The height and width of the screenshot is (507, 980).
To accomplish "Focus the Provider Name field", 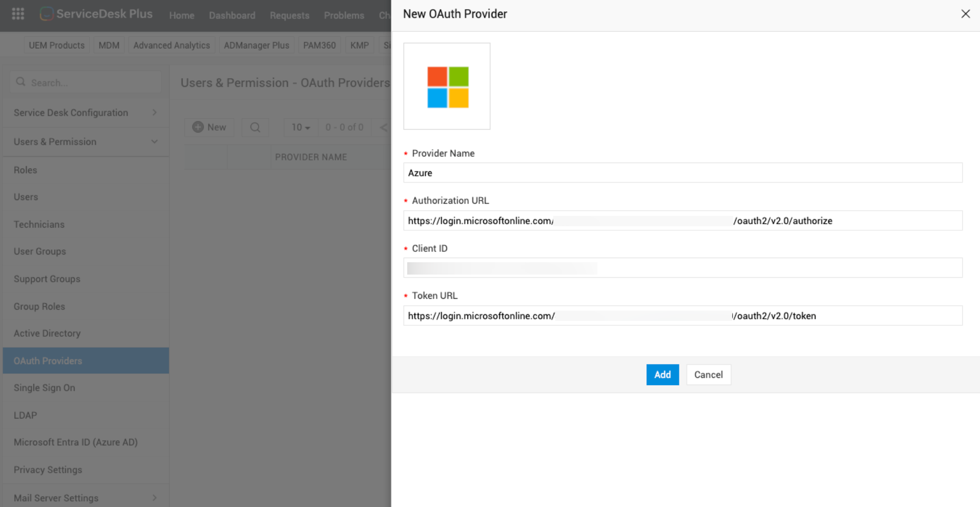I will coord(683,173).
